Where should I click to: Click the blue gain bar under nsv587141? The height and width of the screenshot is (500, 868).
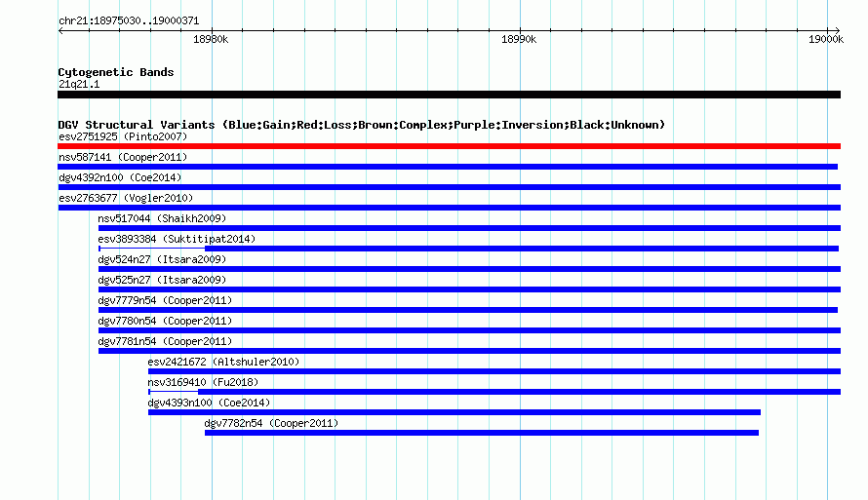(448, 167)
